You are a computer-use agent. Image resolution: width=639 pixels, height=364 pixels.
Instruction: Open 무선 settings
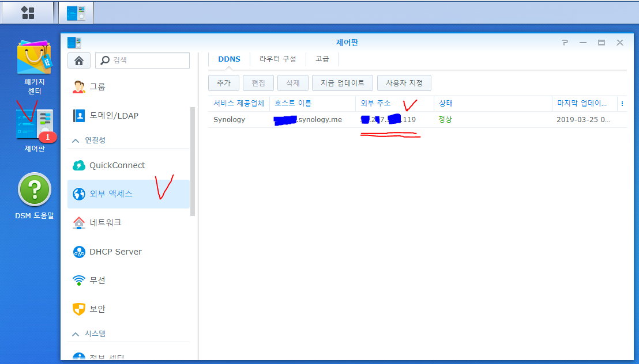[x=129, y=280]
